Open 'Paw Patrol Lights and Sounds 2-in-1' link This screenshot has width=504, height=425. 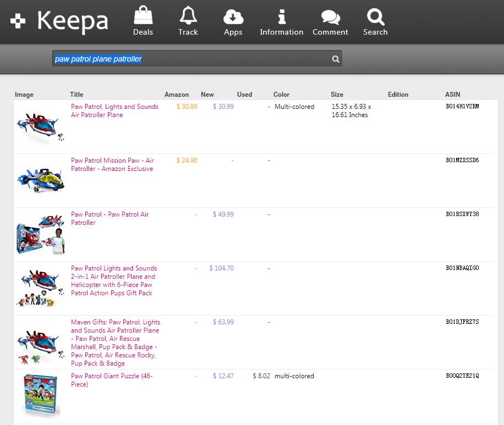pyautogui.click(x=114, y=280)
